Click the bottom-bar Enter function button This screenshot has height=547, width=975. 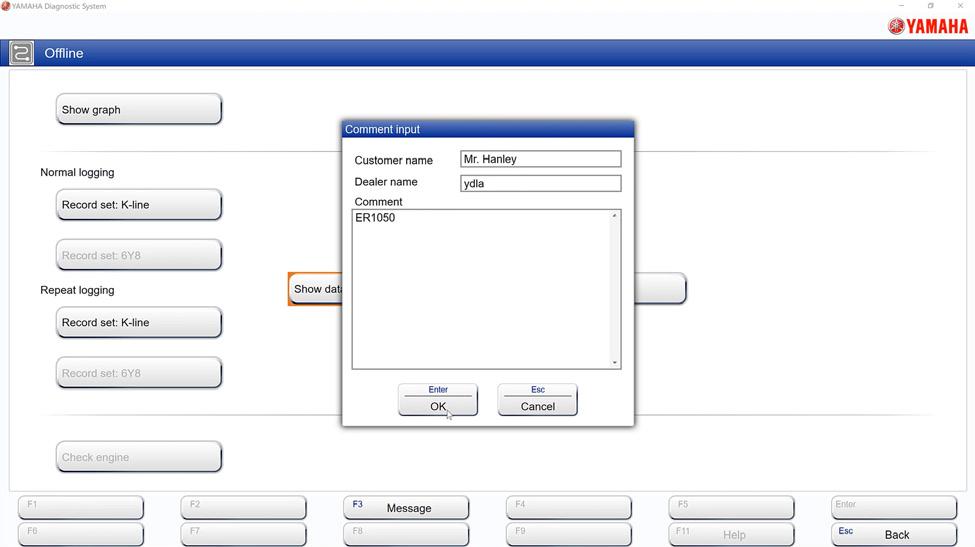point(894,507)
